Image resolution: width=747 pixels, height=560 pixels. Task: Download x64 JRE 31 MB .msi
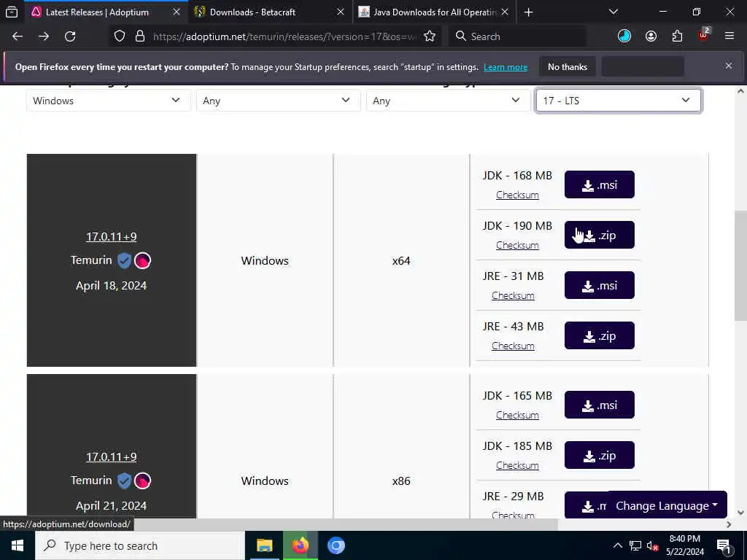point(600,285)
